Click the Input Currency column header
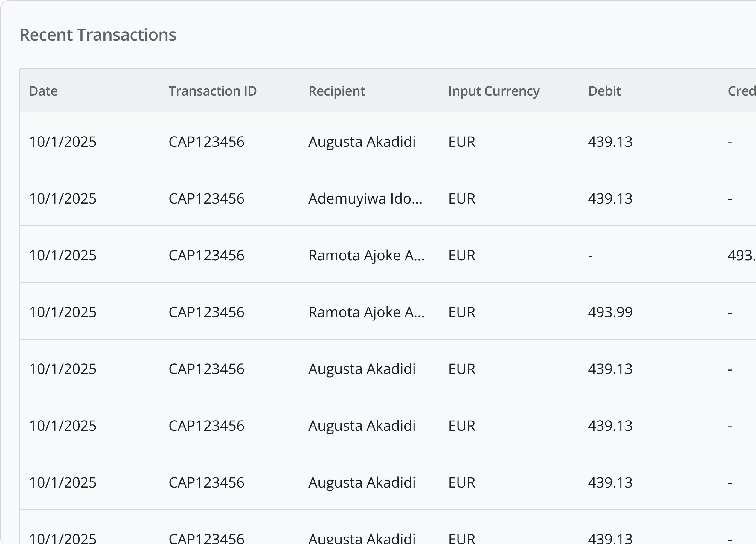Image resolution: width=756 pixels, height=544 pixels. coord(494,91)
